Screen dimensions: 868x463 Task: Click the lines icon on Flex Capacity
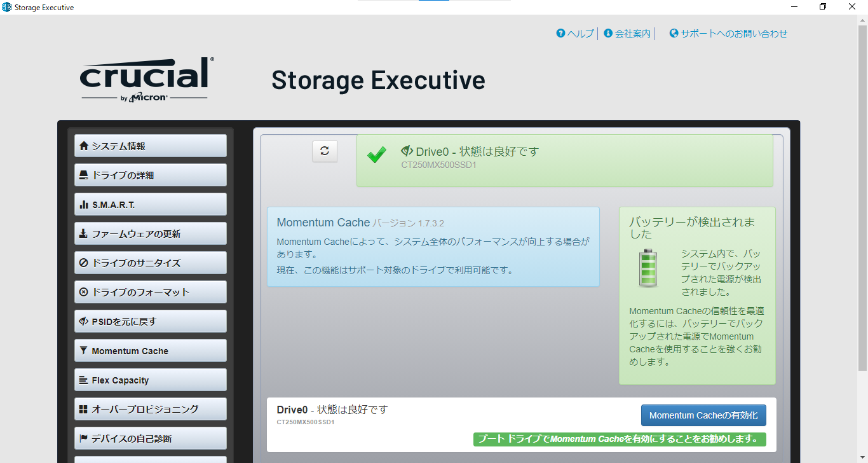(x=83, y=380)
